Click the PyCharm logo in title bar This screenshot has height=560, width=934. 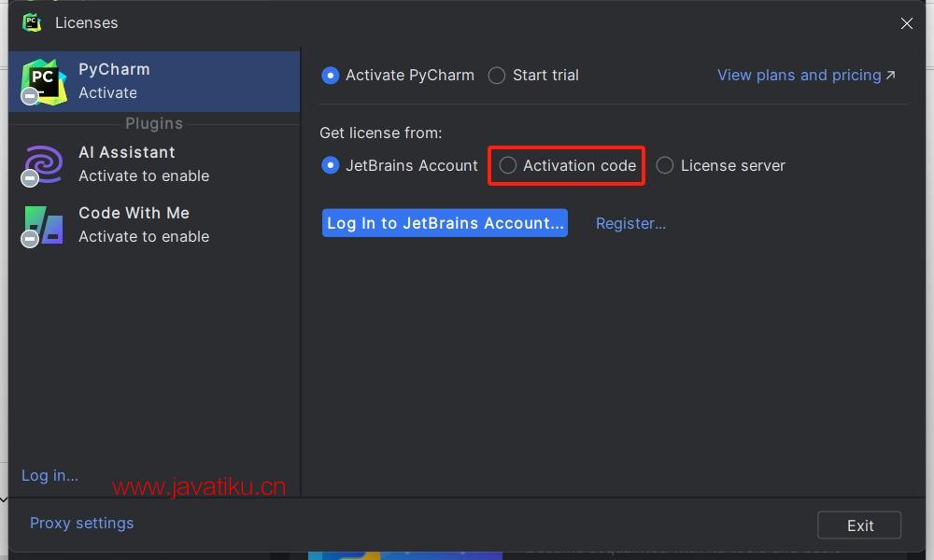coord(32,22)
